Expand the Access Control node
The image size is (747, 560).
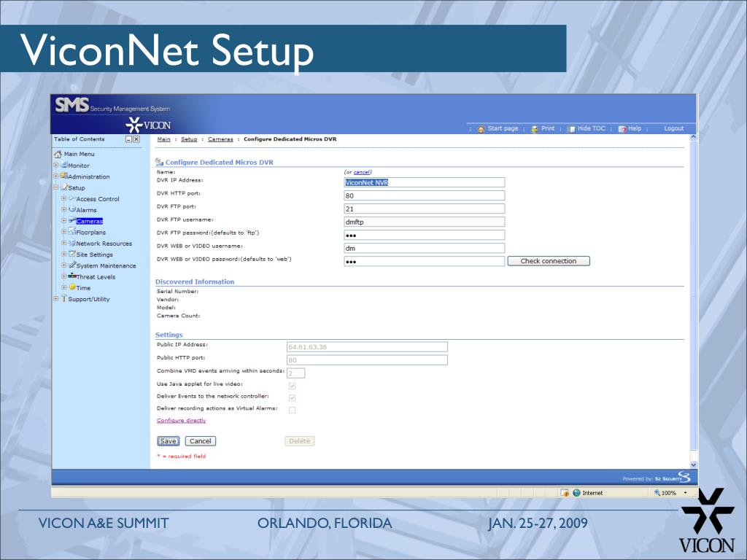click(64, 198)
